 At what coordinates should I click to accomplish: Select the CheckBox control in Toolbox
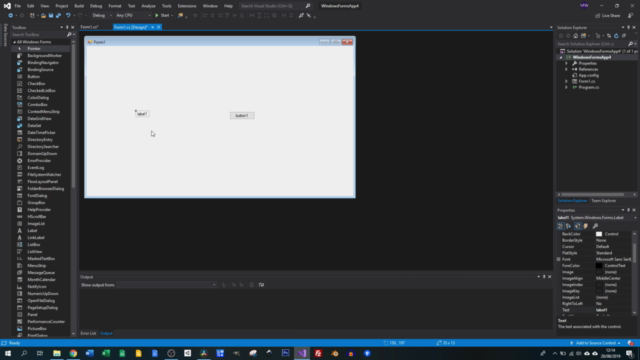[x=36, y=83]
